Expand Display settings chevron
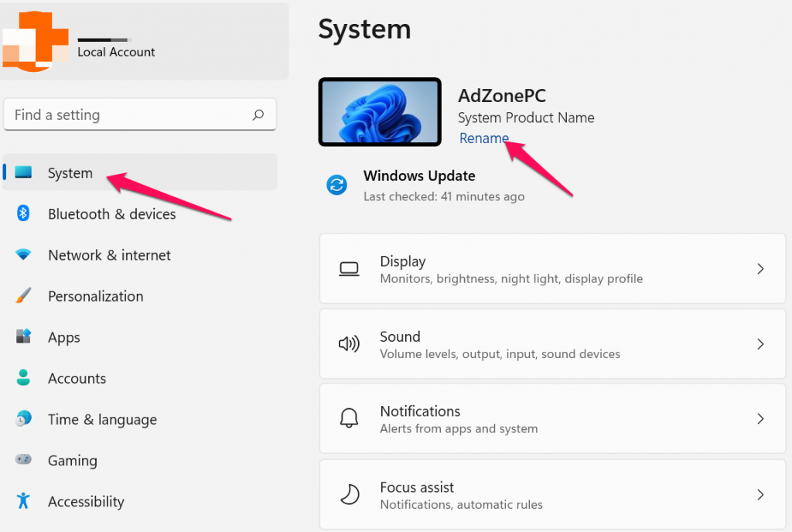The height and width of the screenshot is (532, 792). pyautogui.click(x=760, y=269)
